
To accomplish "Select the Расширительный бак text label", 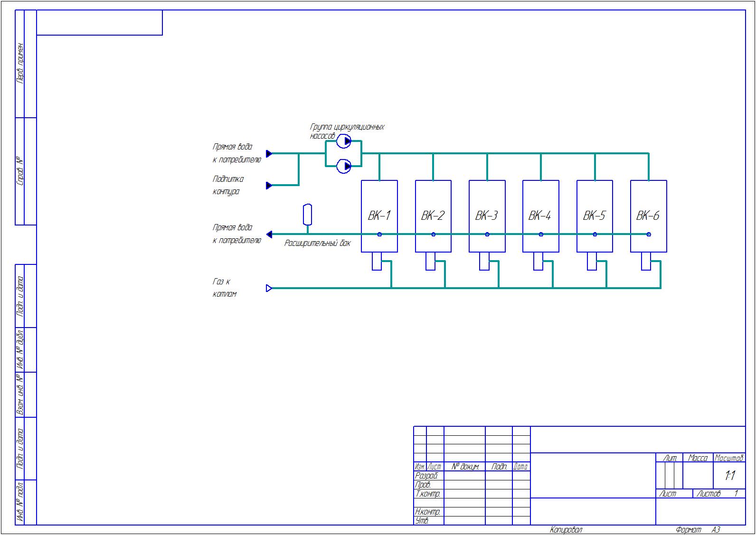I will pyautogui.click(x=317, y=244).
